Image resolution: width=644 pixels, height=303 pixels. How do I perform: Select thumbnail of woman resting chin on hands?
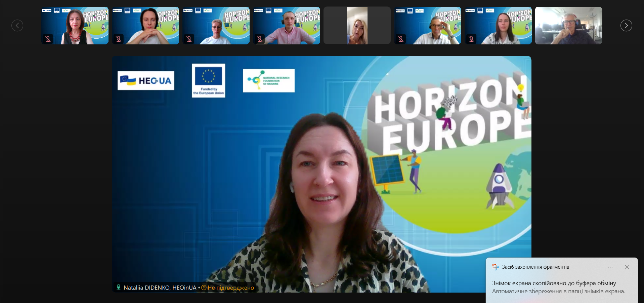pos(145,26)
